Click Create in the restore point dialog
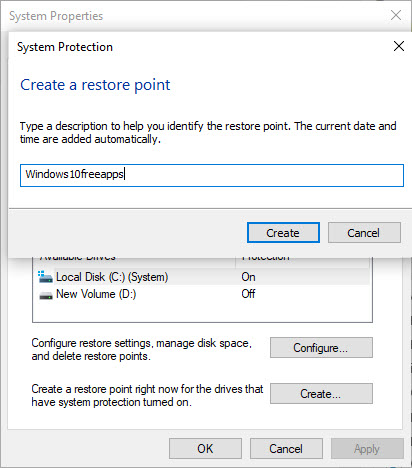Viewport: 412px width, 468px height. 283,233
